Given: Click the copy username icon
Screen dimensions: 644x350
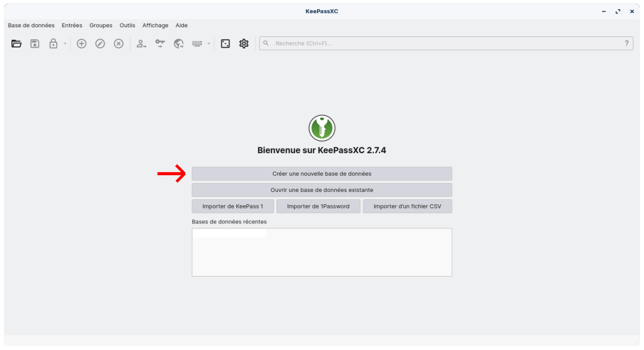Looking at the screenshot, I should coord(141,43).
